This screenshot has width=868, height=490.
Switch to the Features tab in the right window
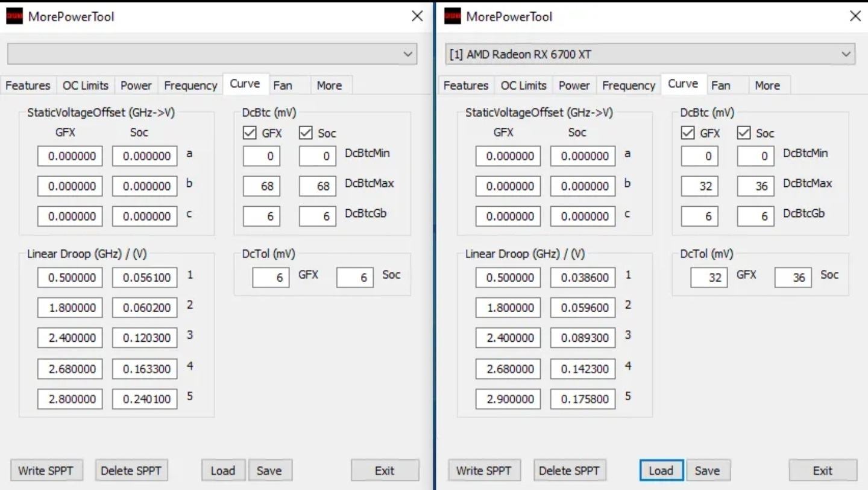(x=466, y=86)
